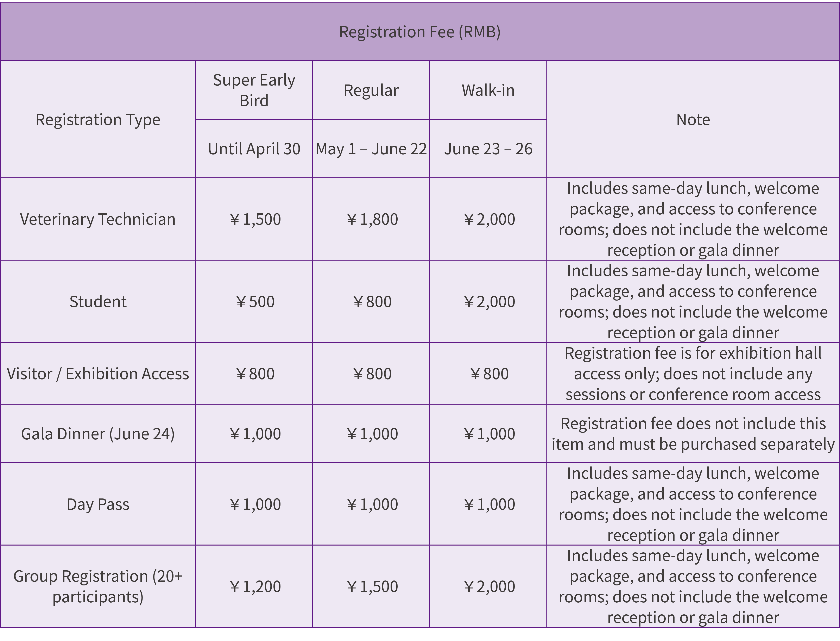
Task: Click Veterinary Technician's ¥1,800 Regular fee
Action: pyautogui.click(x=372, y=219)
